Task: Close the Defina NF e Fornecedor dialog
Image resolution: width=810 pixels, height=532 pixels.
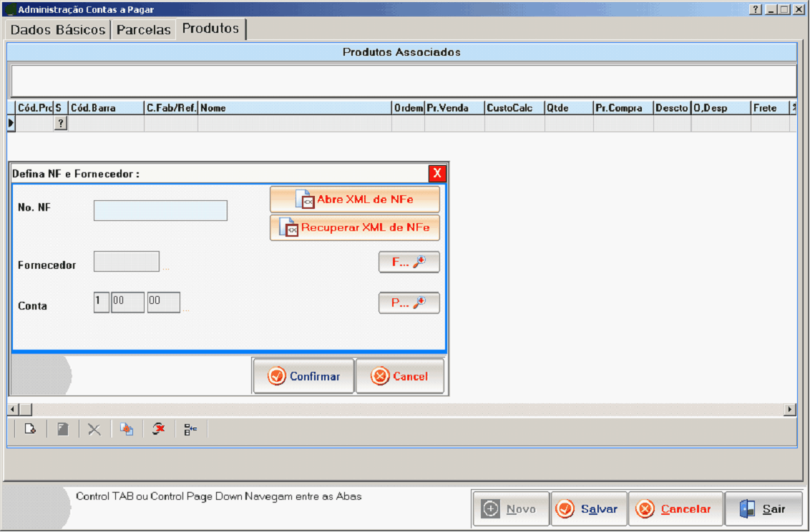Action: (x=436, y=174)
